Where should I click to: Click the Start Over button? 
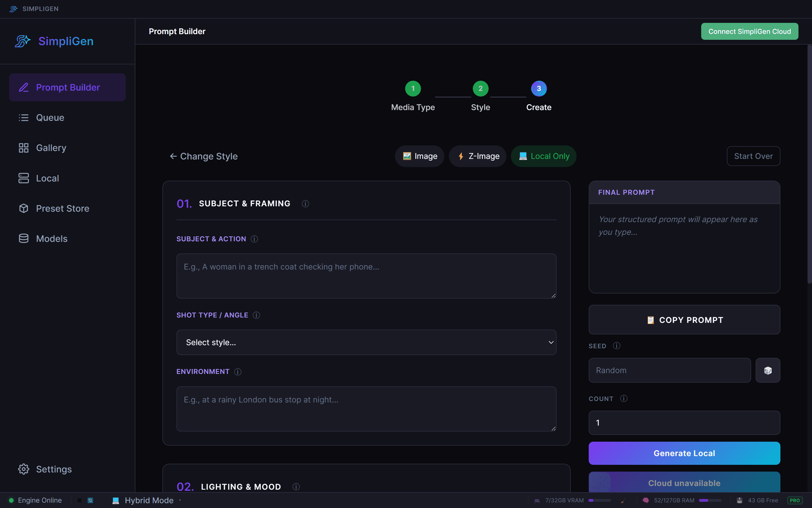point(753,156)
